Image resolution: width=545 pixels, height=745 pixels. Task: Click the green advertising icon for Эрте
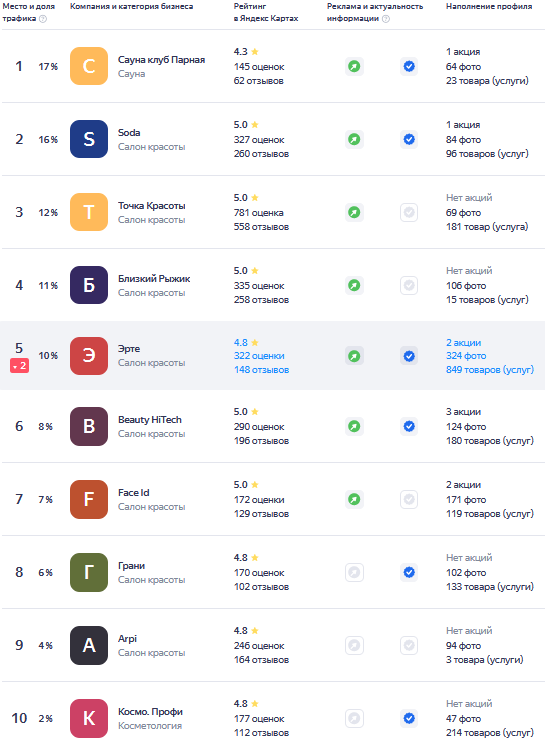click(x=354, y=356)
